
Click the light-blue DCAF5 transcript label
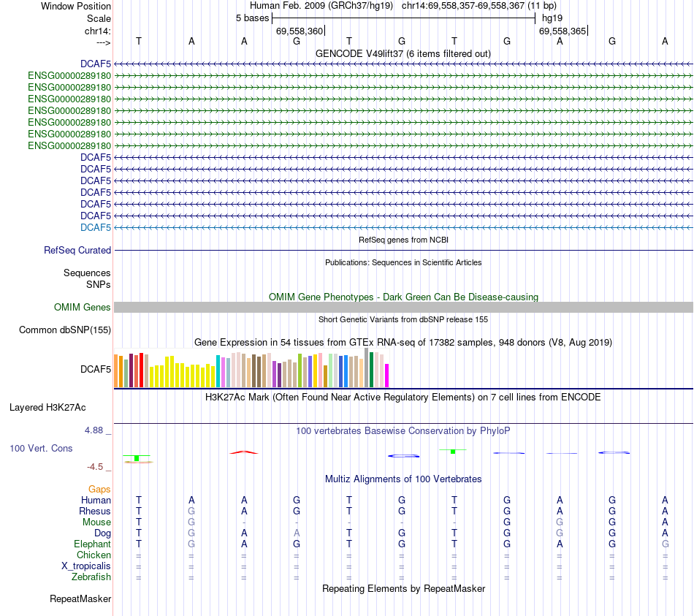click(96, 228)
